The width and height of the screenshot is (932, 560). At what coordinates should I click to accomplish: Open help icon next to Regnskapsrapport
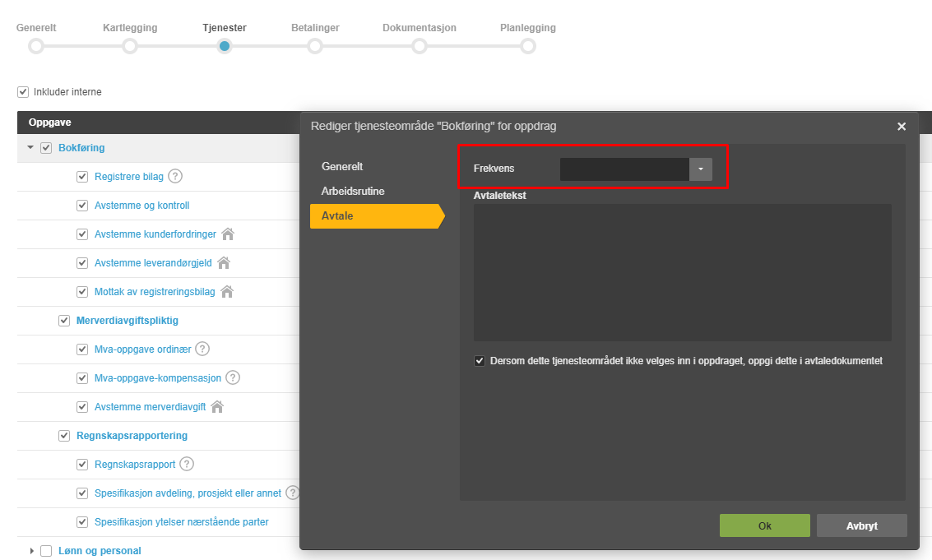(187, 464)
